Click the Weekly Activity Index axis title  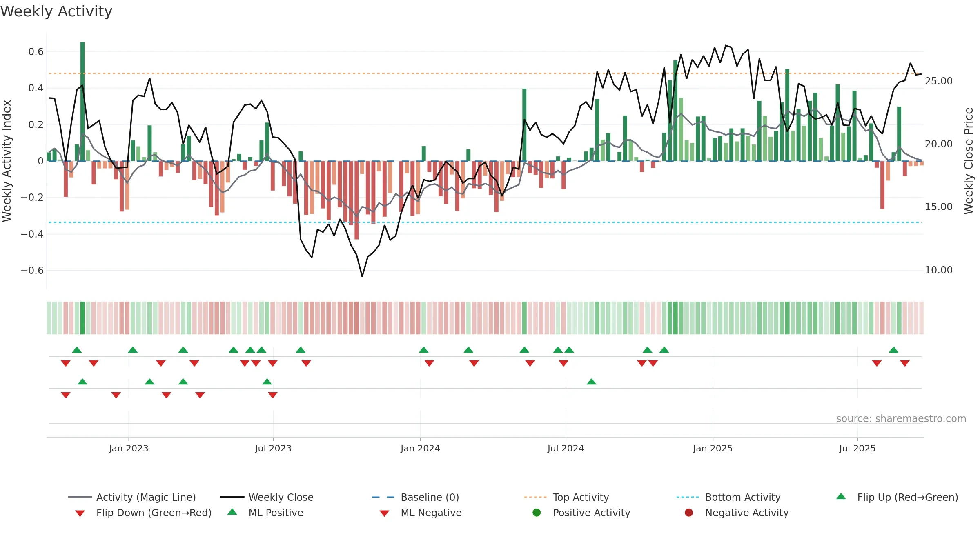click(x=7, y=161)
